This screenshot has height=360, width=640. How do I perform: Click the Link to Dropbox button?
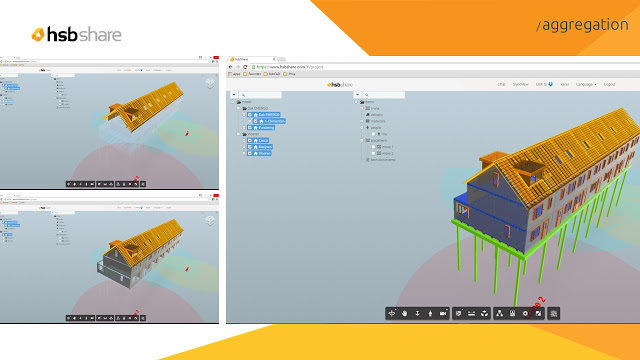[x=544, y=84]
